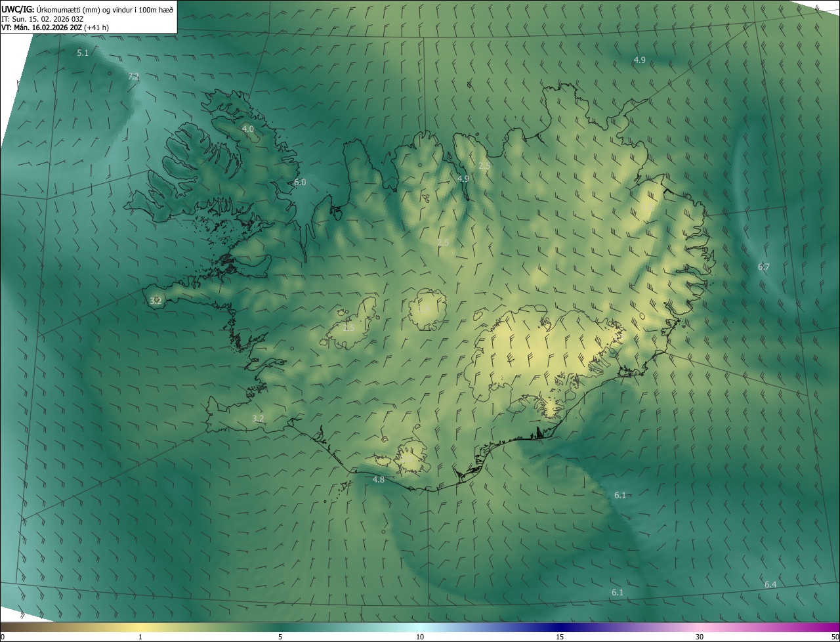Click the colorbar tick label 0
The image size is (840, 642).
(3, 637)
